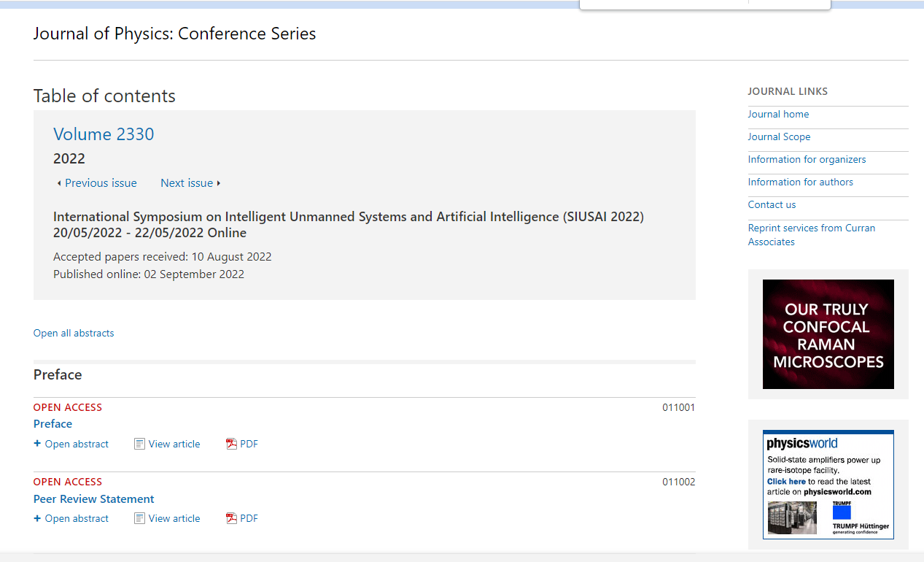Click the JOURNAL LINKS heading
Screen dimensions: 924x562
click(788, 91)
